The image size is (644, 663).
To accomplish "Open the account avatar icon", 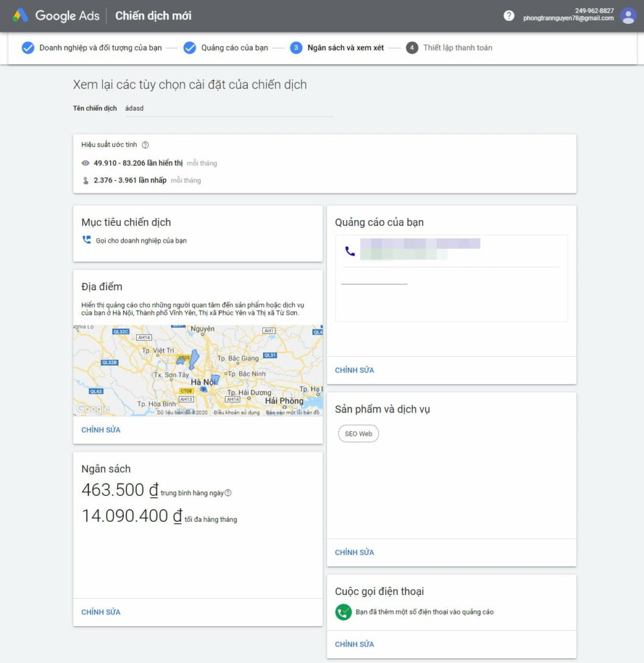I will [628, 16].
